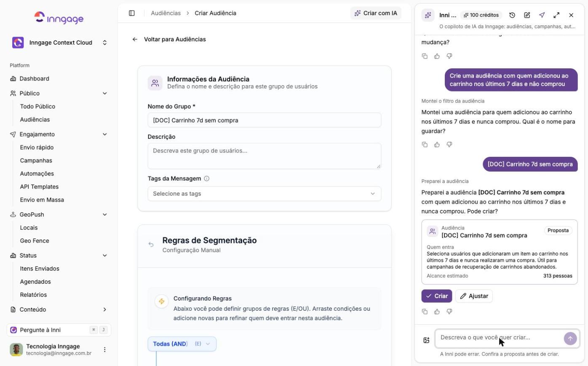Collapse the Público section chevron
This screenshot has height=366, width=588.
104,93
